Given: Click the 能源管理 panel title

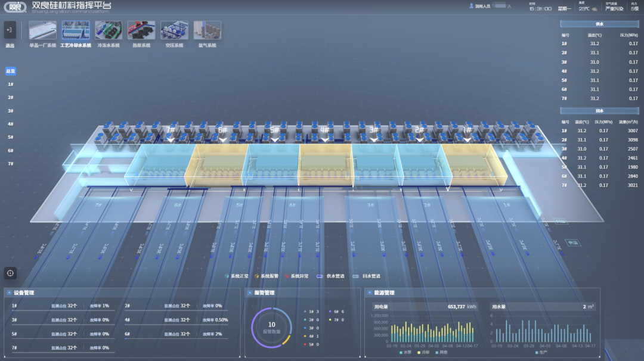Looking at the screenshot, I should point(384,293).
